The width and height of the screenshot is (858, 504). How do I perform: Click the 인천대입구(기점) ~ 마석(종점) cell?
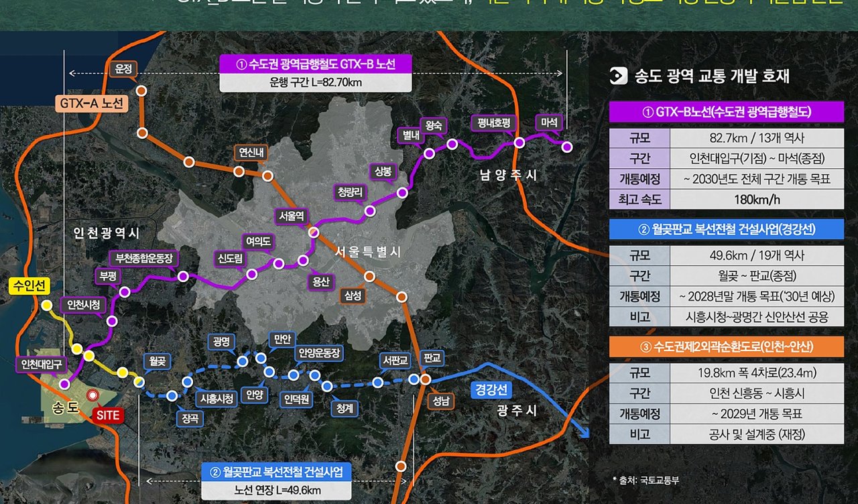(757, 159)
